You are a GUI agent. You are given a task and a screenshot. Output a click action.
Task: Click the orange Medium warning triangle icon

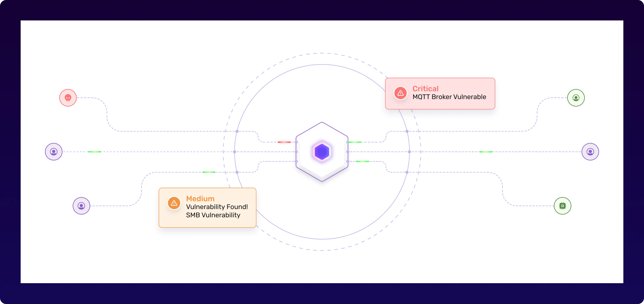click(174, 203)
